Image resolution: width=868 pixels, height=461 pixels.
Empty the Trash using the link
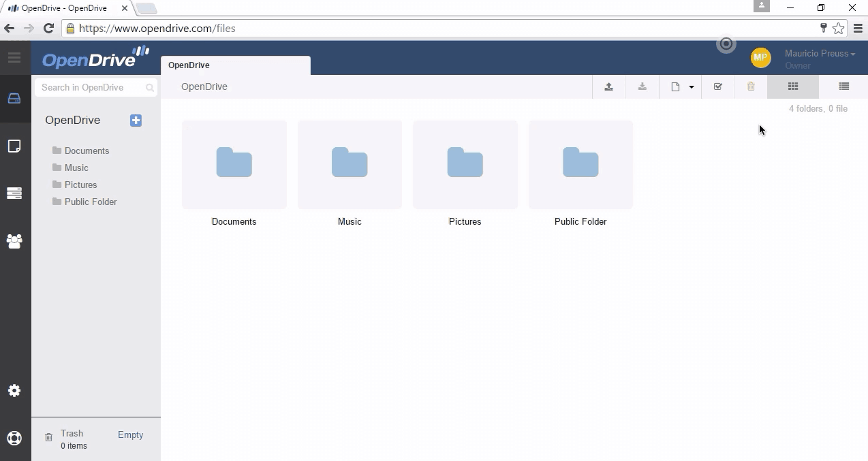(130, 434)
